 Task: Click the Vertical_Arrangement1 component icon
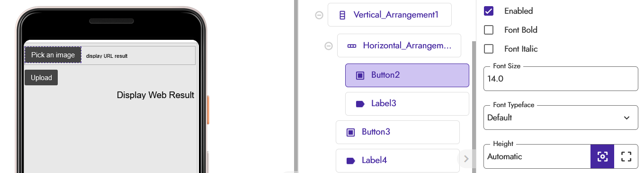click(x=342, y=15)
